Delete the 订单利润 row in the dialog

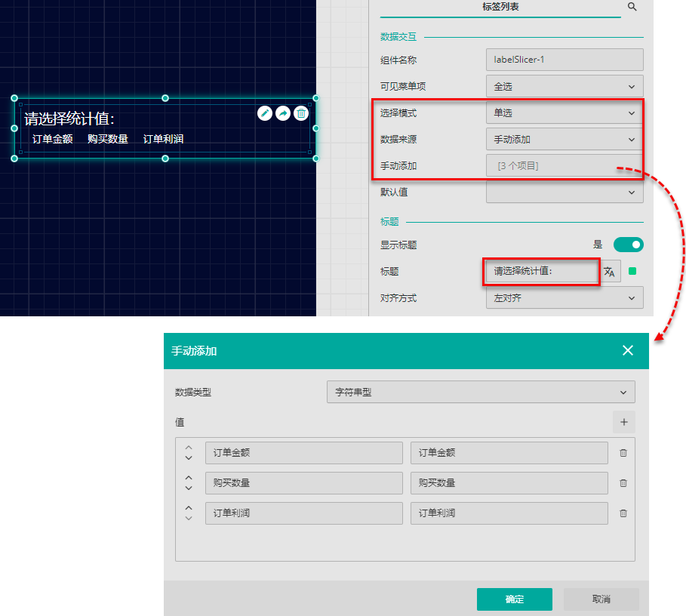(x=623, y=513)
